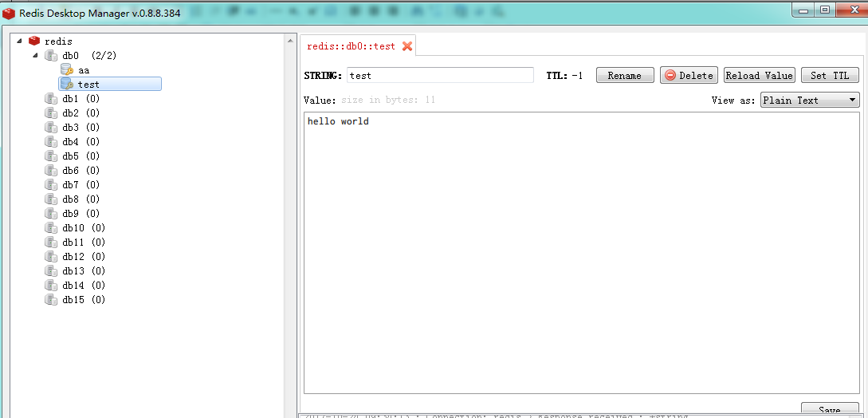Click the Redis Desktop Manager title bar logo
Viewport: 868px width, 418px height.
pyautogui.click(x=9, y=13)
